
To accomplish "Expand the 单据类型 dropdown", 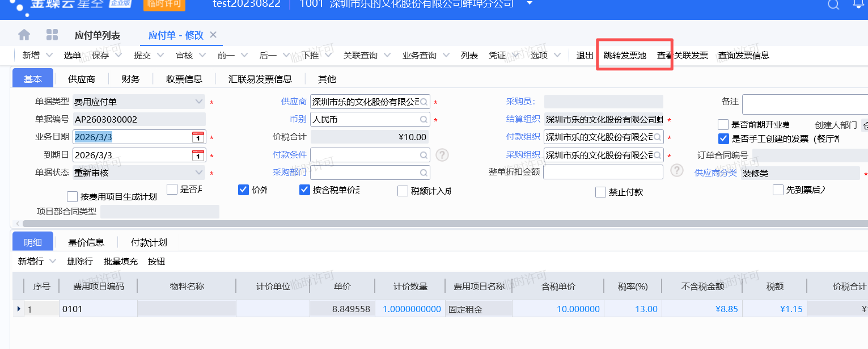I will click(x=199, y=102).
